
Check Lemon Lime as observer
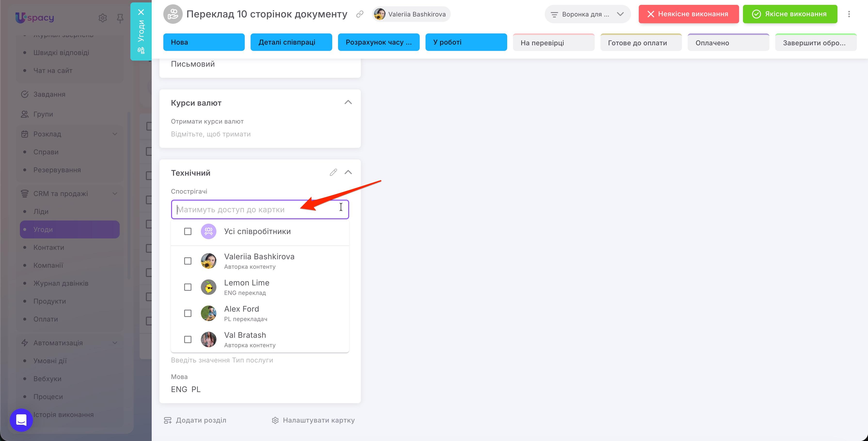188,287
